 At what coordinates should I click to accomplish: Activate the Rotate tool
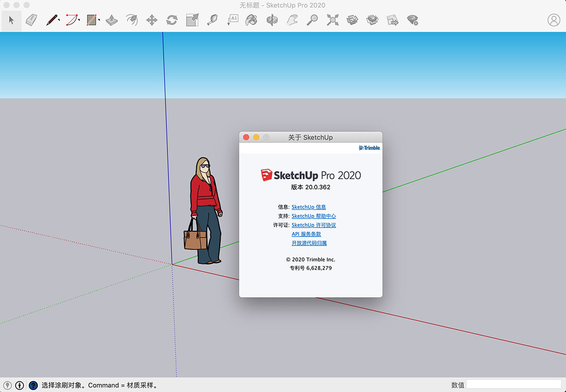172,20
